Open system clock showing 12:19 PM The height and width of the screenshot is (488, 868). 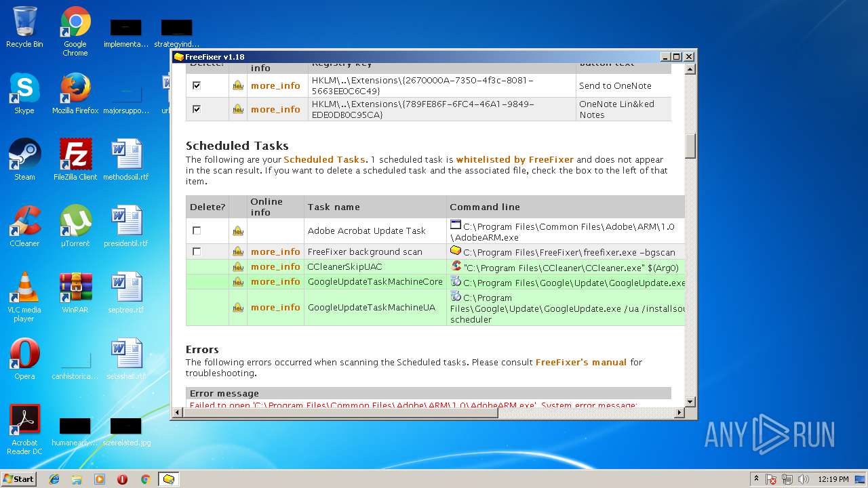pyautogui.click(x=833, y=479)
